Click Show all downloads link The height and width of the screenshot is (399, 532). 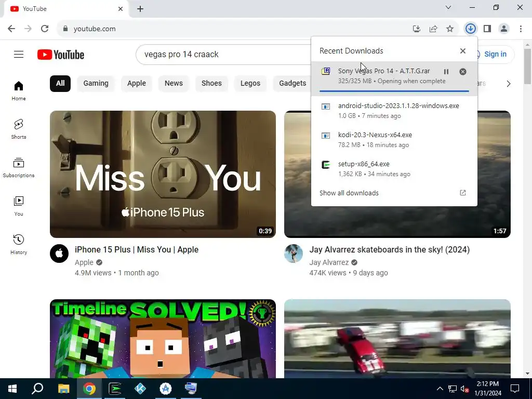click(349, 193)
